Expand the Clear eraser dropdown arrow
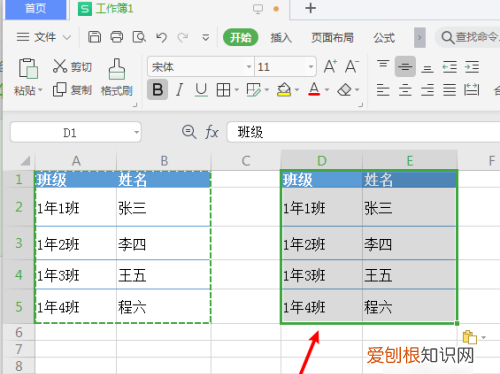Screen dimensions: 500x374 [357, 90]
